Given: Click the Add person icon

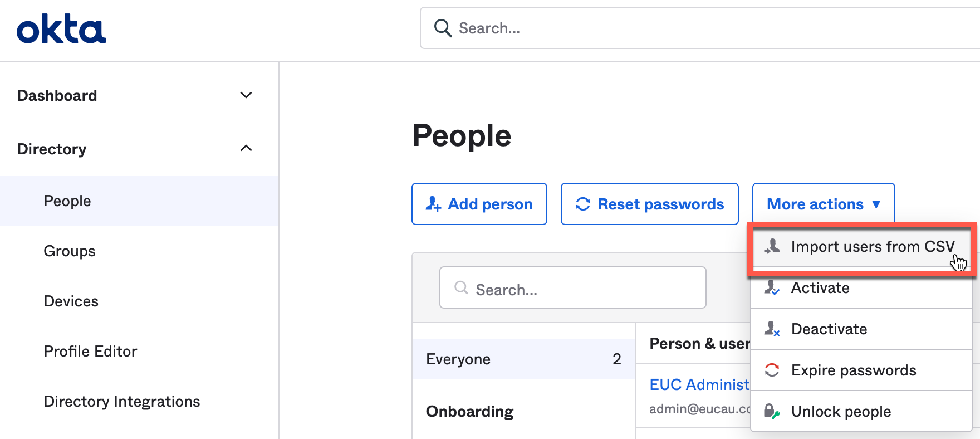Looking at the screenshot, I should [x=433, y=204].
